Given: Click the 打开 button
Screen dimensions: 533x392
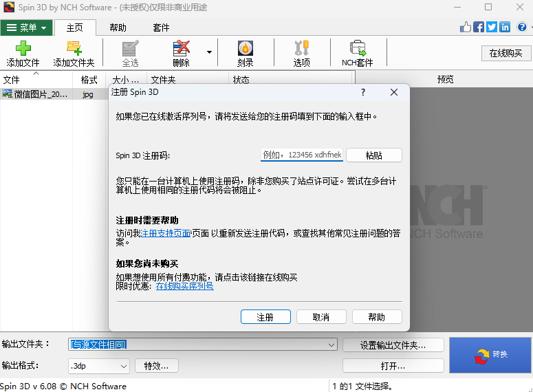Looking at the screenshot, I should [x=393, y=366].
